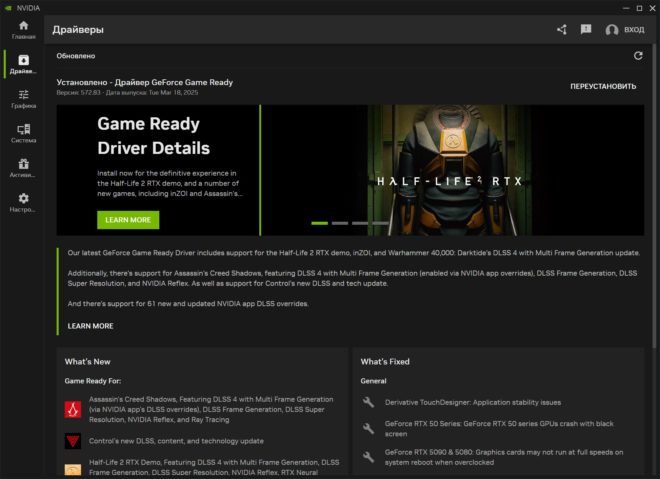Click the share icon in header
Image resolution: width=660 pixels, height=479 pixels.
click(x=562, y=29)
